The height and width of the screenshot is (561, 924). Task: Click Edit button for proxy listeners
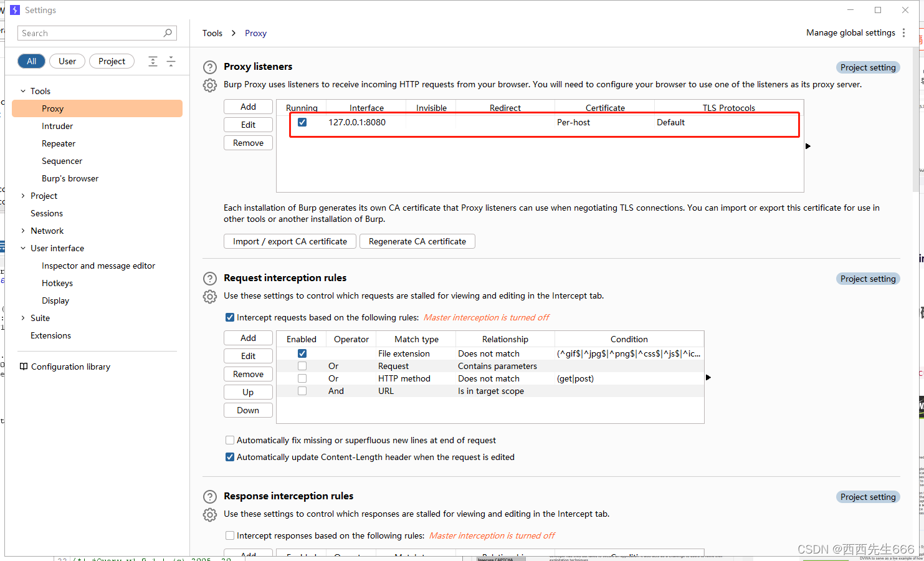[248, 125]
